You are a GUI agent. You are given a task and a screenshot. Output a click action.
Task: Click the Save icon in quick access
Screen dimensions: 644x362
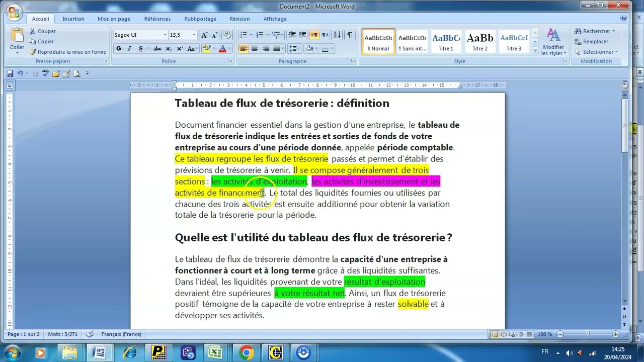pyautogui.click(x=10, y=73)
